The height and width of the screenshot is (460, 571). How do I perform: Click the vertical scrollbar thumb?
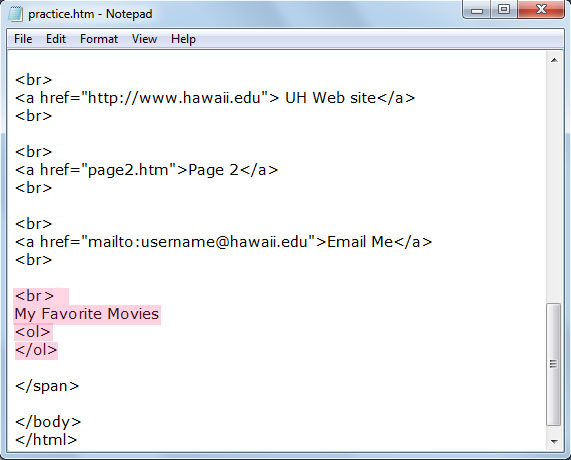click(x=554, y=364)
